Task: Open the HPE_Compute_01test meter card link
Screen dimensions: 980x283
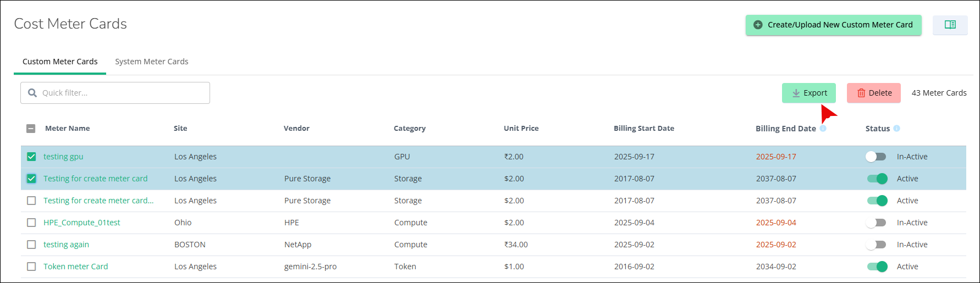Action: [81, 223]
